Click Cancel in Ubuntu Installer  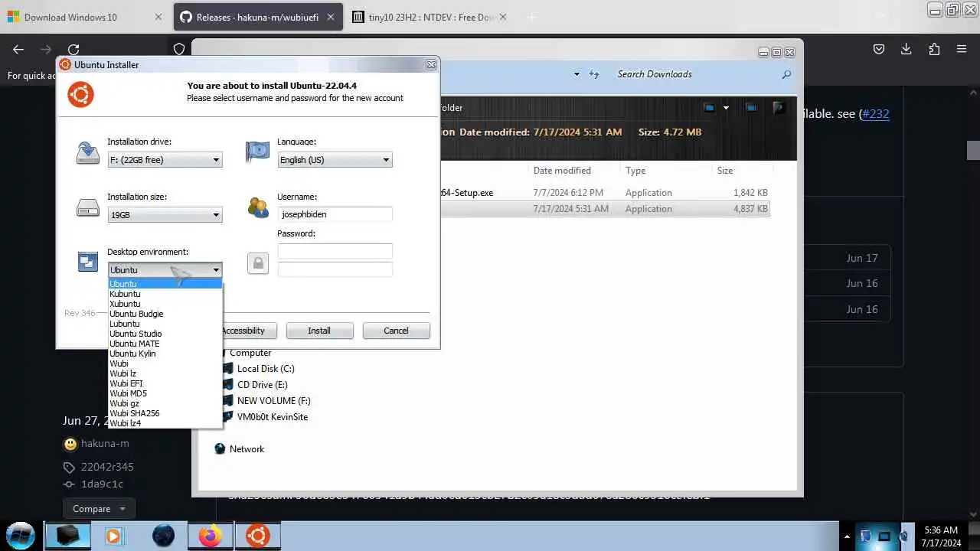click(396, 331)
